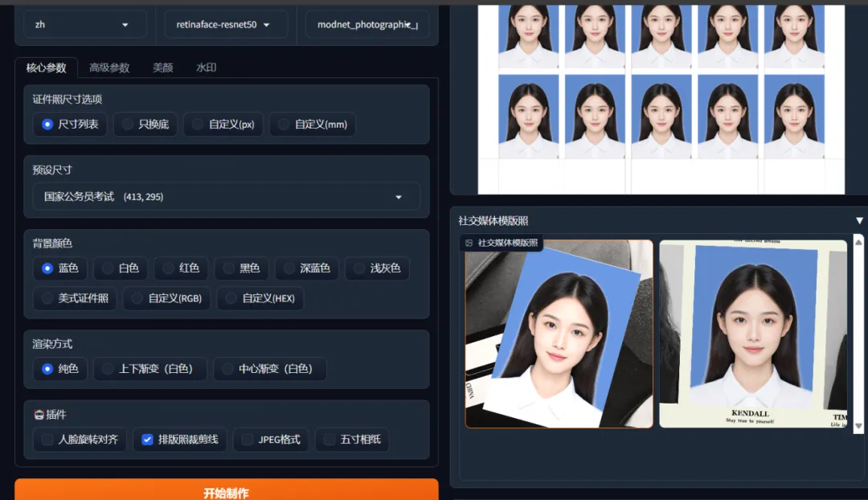Enable the JPEG格式 checkbox
This screenshot has width=868, height=500.
(248, 440)
